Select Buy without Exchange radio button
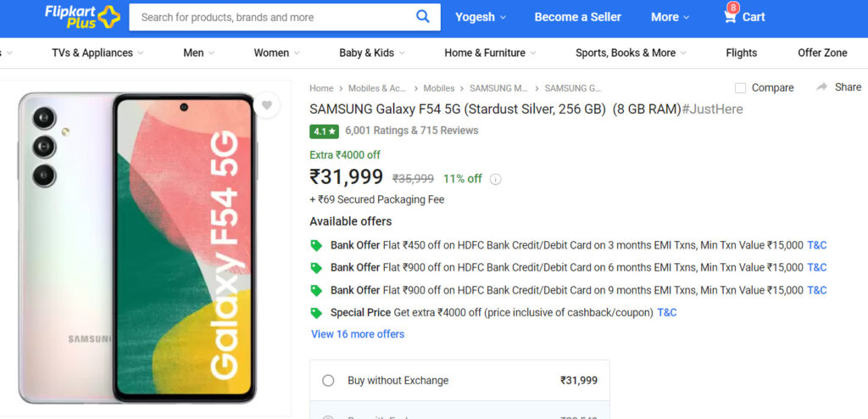 pos(328,381)
